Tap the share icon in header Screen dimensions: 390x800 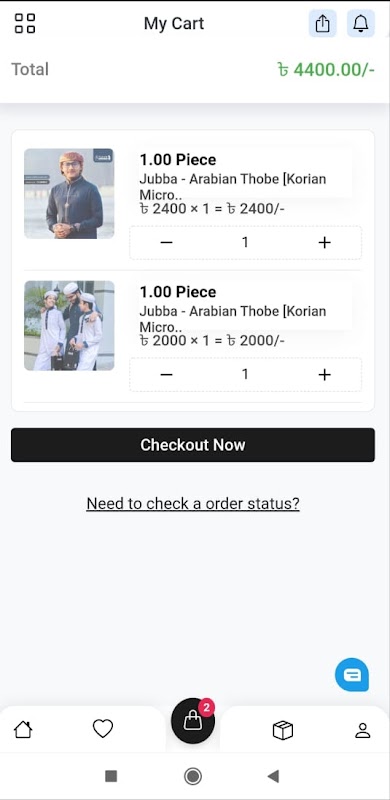(x=323, y=23)
